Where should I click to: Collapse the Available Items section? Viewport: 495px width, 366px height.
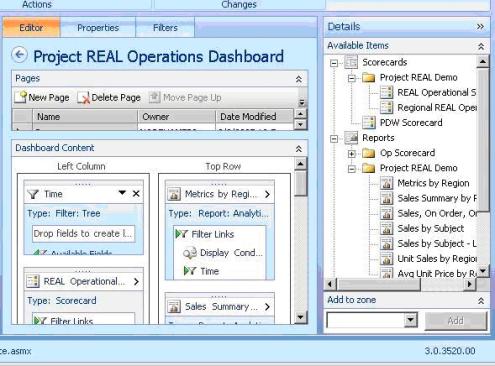pyautogui.click(x=481, y=46)
